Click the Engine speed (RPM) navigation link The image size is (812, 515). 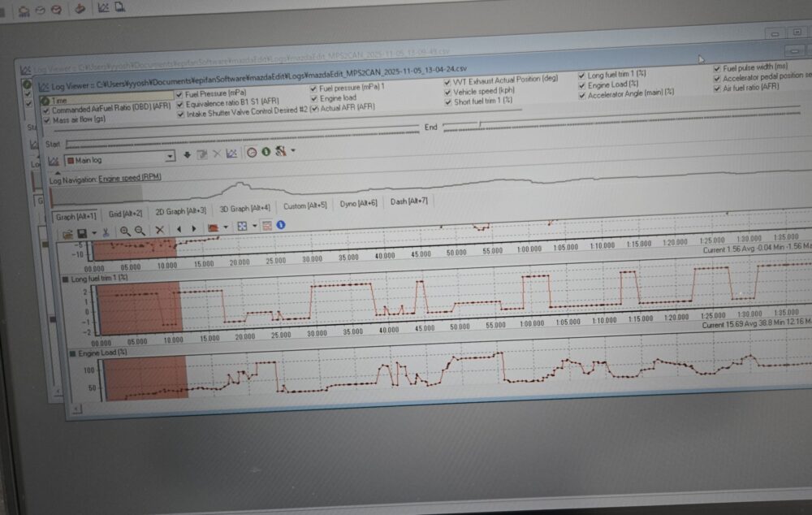point(130,178)
